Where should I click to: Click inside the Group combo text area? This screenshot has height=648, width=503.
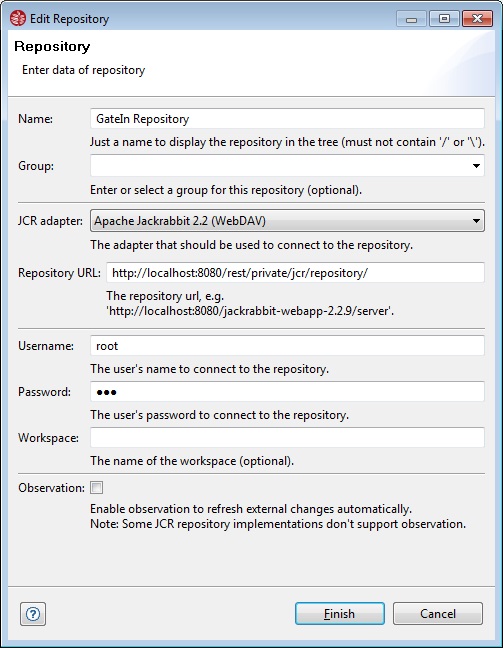tap(280, 166)
